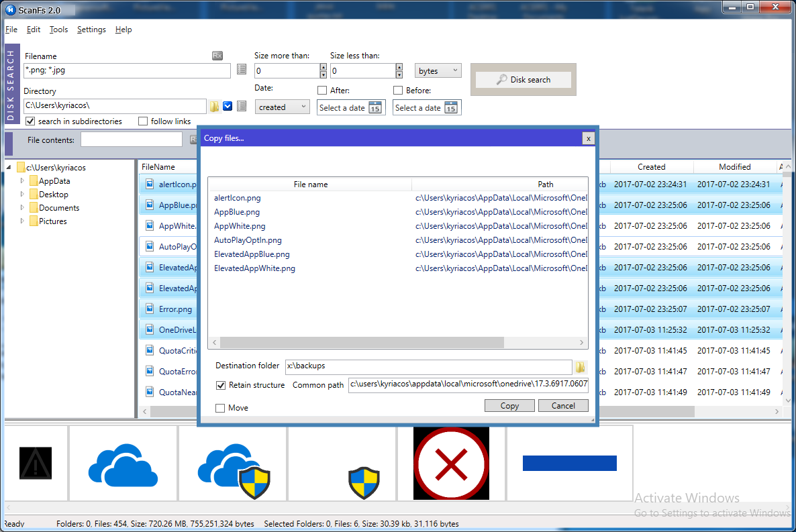Start the Disk search
Image resolution: width=796 pixels, height=532 pixels.
(523, 79)
